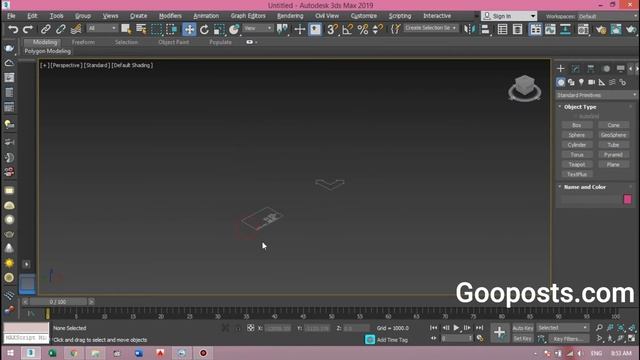Open the Sign In dropdown
This screenshot has height=360, width=640.
click(509, 16)
